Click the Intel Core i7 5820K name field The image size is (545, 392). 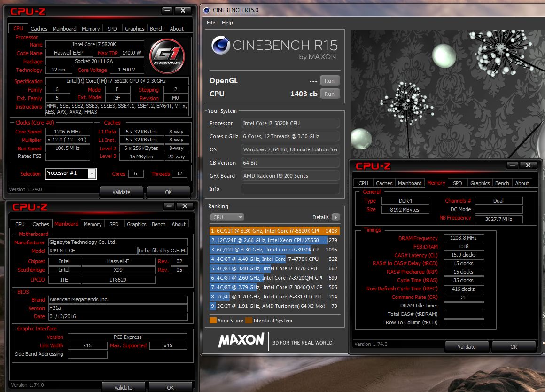coord(94,44)
